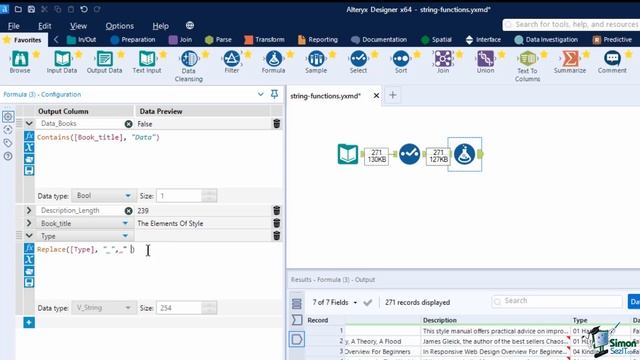640x360 pixels.
Task: Select the Formula tool in palette
Action: [x=273, y=62]
